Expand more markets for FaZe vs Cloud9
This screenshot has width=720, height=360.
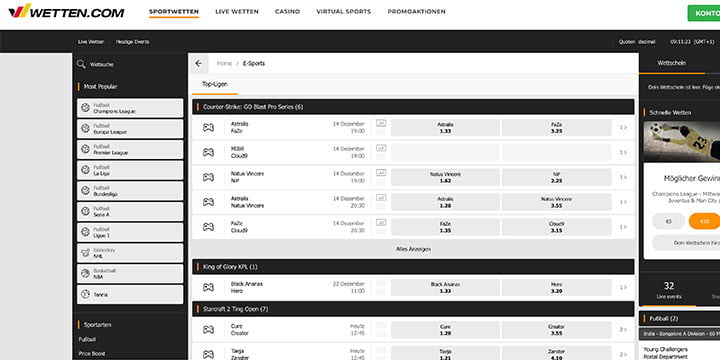[623, 227]
